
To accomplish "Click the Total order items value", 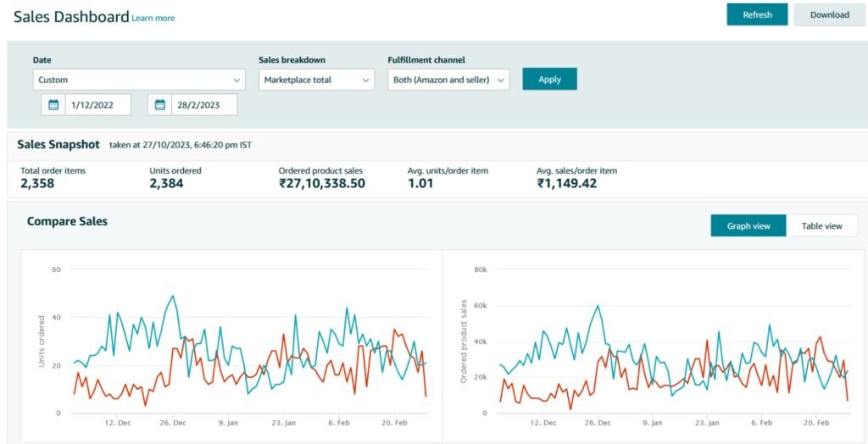I will 37,183.
